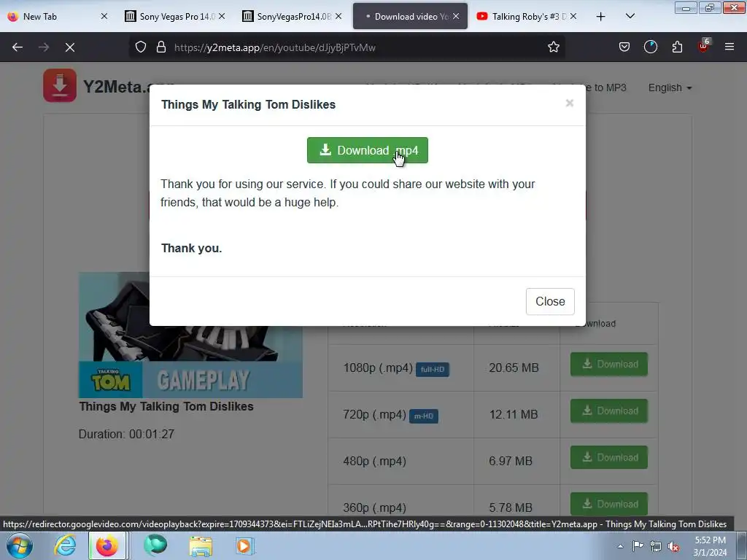Open Windows Explorer folder from taskbar
Image resolution: width=747 pixels, height=560 pixels.
pyautogui.click(x=201, y=546)
